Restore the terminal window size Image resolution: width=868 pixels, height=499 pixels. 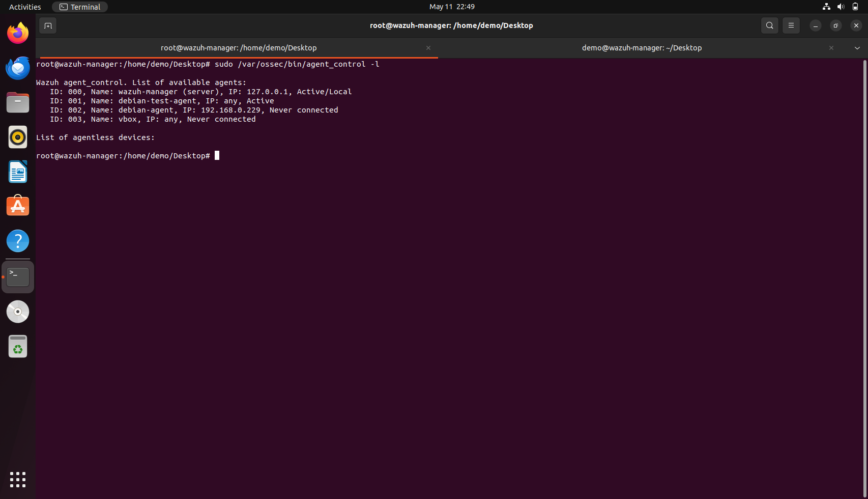coord(836,25)
